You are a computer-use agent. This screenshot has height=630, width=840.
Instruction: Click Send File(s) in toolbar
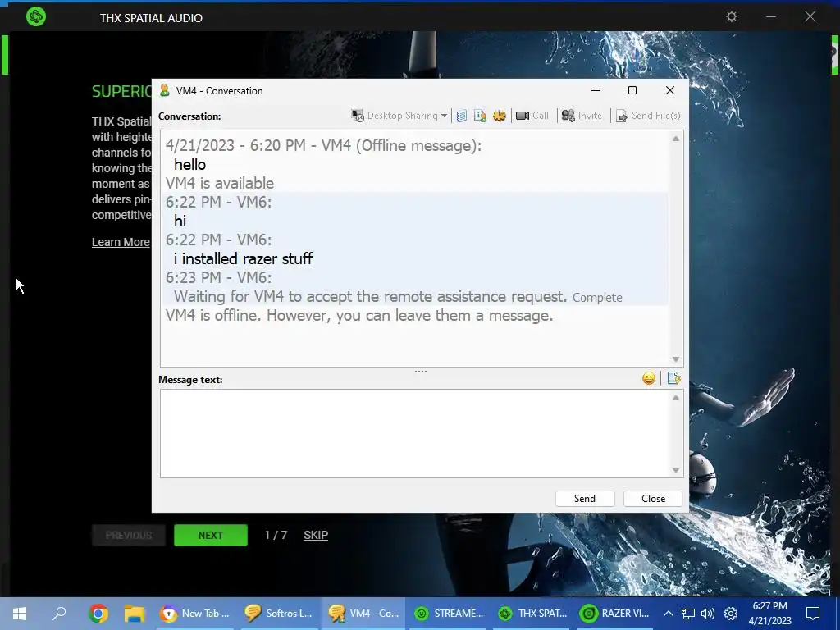[x=648, y=116]
